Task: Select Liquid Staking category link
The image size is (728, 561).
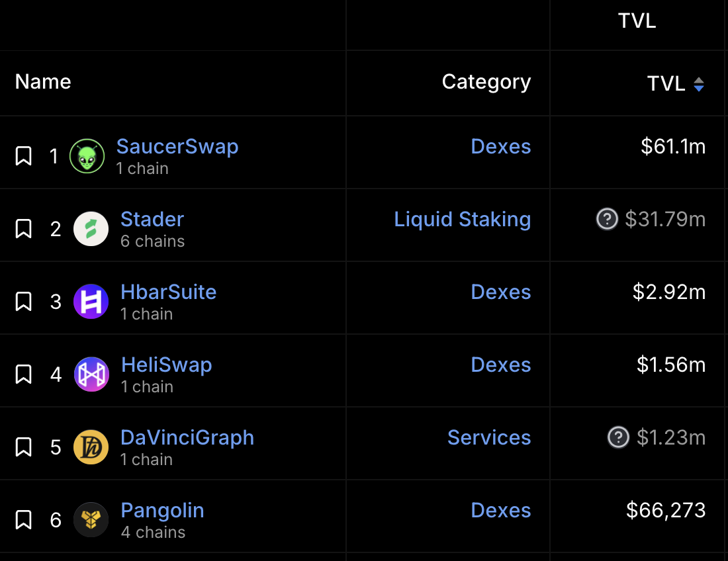Action: point(462,219)
